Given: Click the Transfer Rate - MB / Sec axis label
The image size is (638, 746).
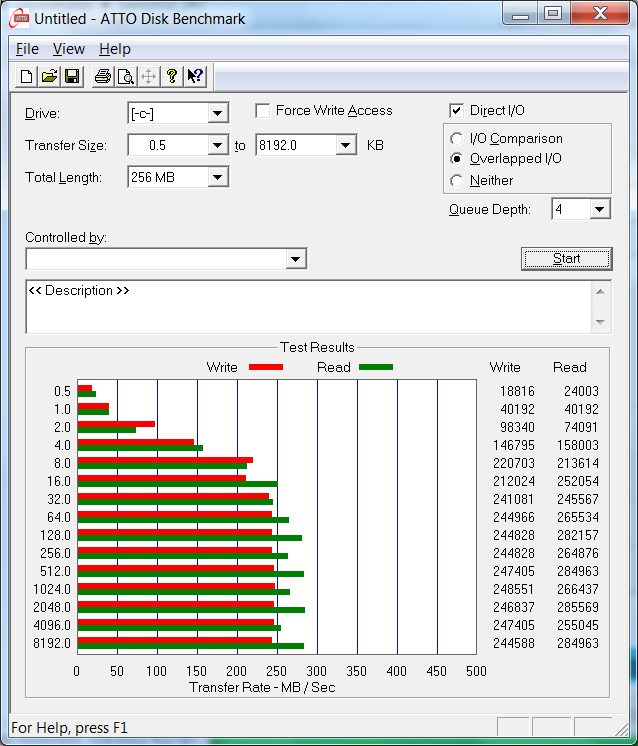Looking at the screenshot, I should 262,687.
